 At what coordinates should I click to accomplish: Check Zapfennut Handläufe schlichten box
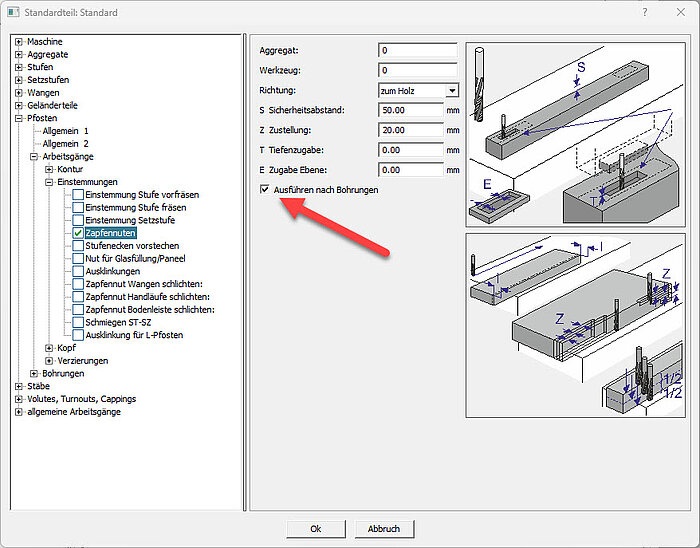[x=78, y=297]
